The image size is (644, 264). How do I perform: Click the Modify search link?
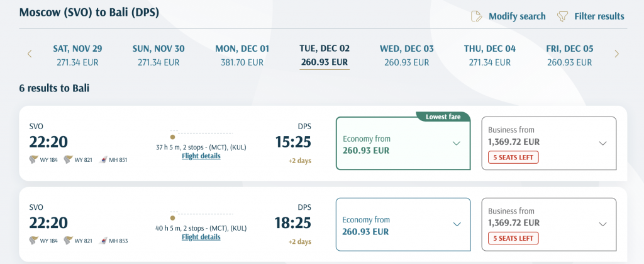(x=517, y=16)
